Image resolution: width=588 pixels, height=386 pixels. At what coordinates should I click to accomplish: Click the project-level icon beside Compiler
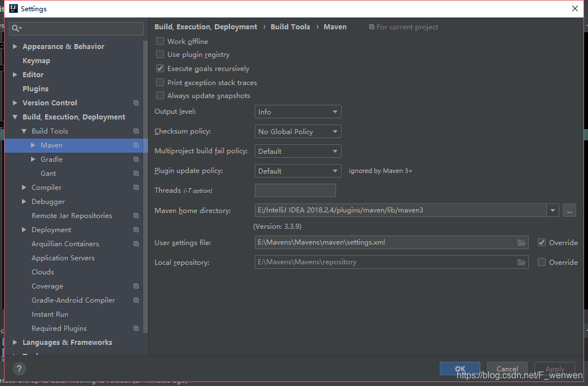(x=136, y=188)
